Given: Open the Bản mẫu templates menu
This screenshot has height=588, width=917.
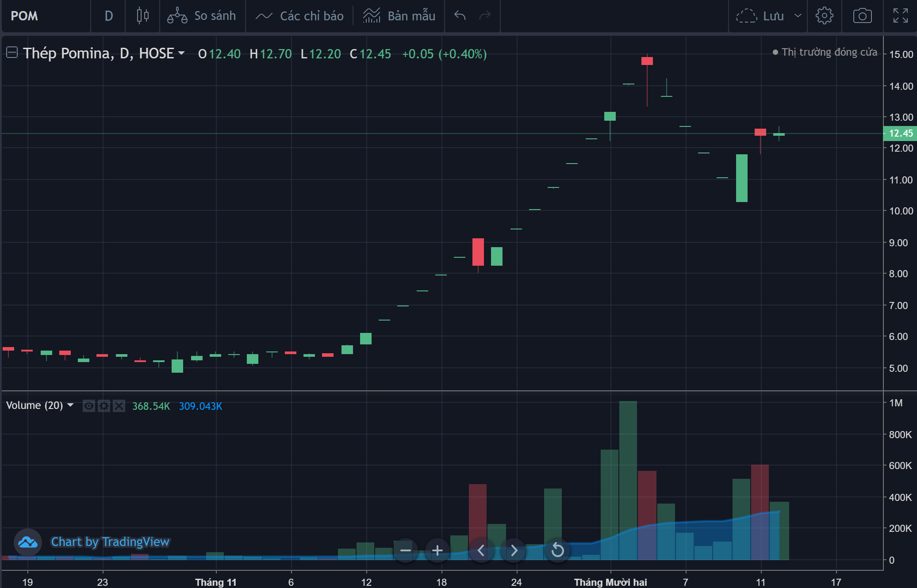Looking at the screenshot, I should point(399,16).
